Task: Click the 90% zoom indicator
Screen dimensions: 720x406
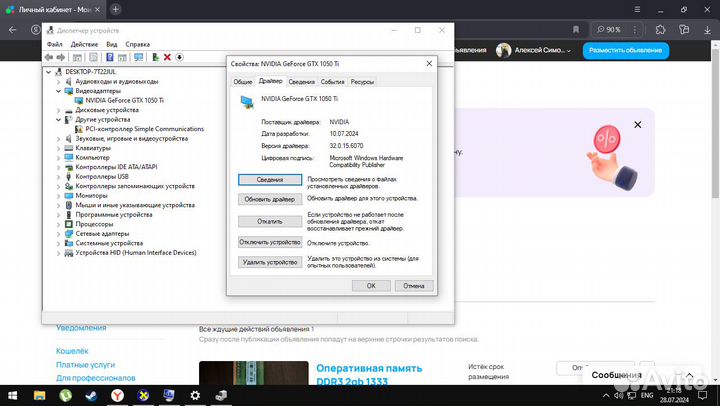Action: 609,30
